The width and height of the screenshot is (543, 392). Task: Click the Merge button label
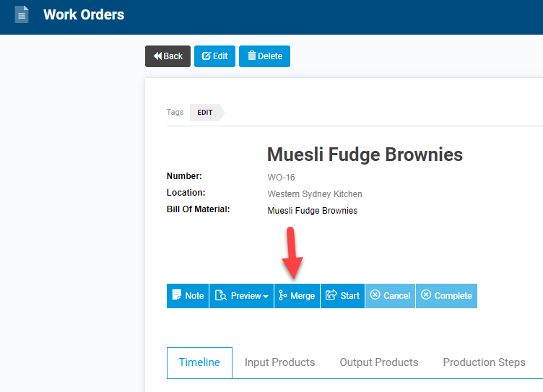pyautogui.click(x=303, y=296)
